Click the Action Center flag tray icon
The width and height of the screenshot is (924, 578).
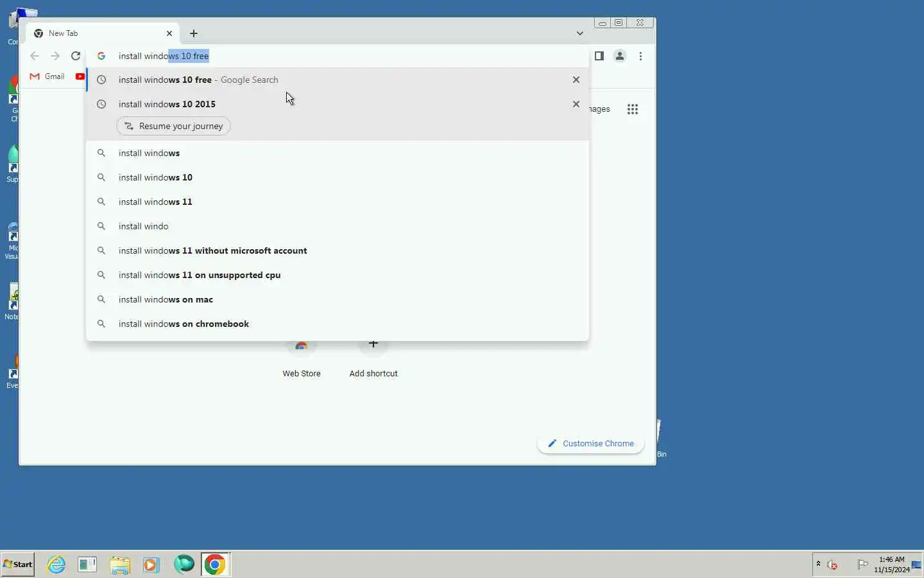click(x=862, y=565)
